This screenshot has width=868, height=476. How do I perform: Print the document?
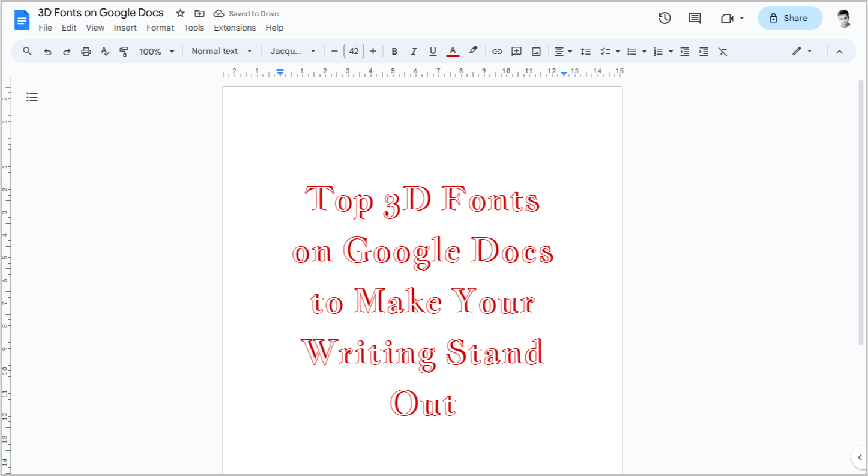pos(86,52)
